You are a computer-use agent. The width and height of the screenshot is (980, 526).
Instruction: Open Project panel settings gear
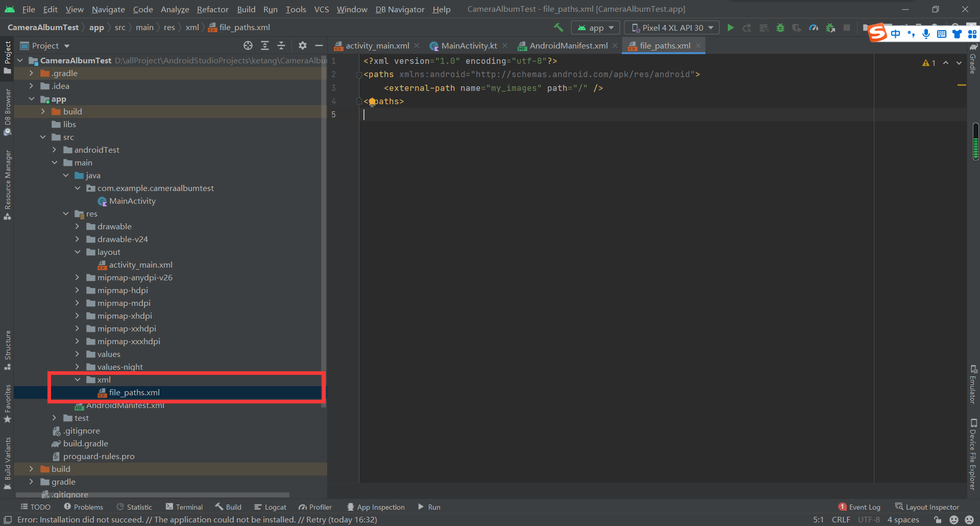[303, 45]
